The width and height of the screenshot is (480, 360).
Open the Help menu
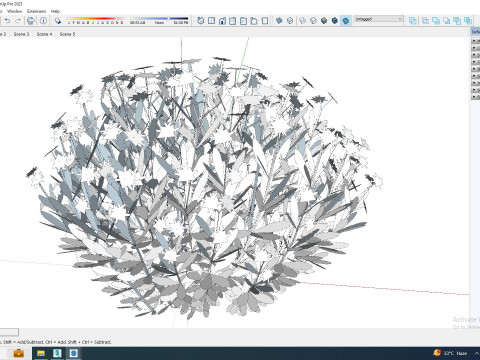point(55,11)
